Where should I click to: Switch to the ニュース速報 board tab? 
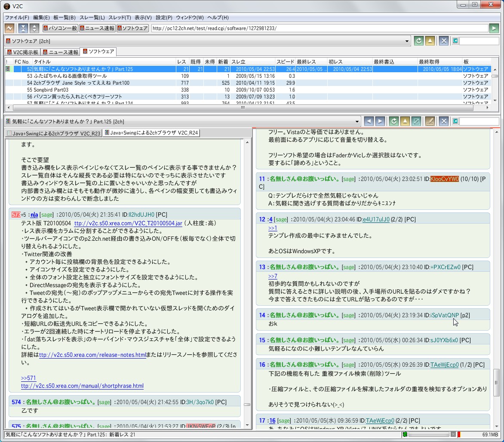point(60,52)
